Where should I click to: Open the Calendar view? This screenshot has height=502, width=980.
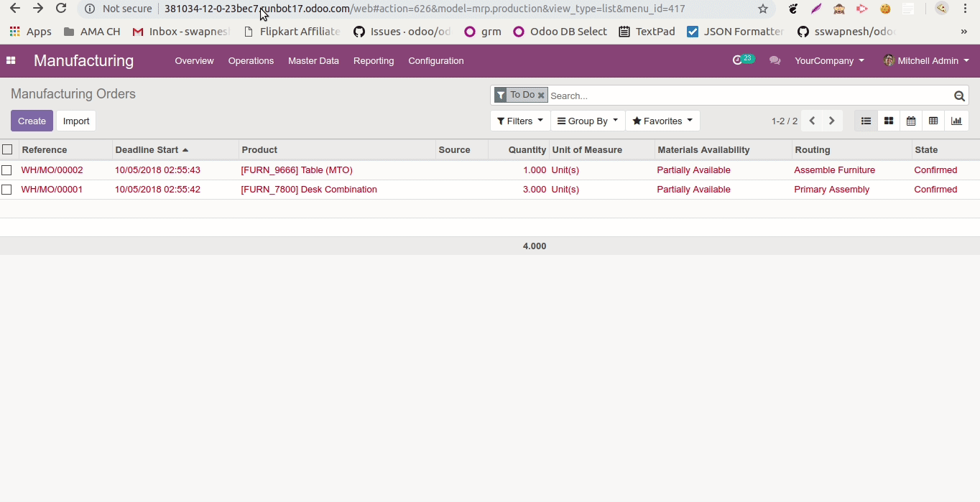click(x=911, y=121)
